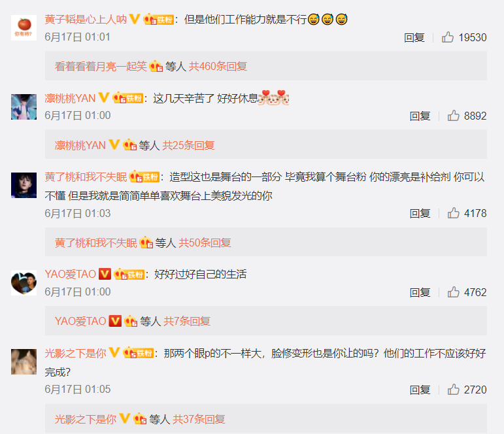Click the yellow V badge after 光影之下是你
504x434 pixels.
pos(114,353)
